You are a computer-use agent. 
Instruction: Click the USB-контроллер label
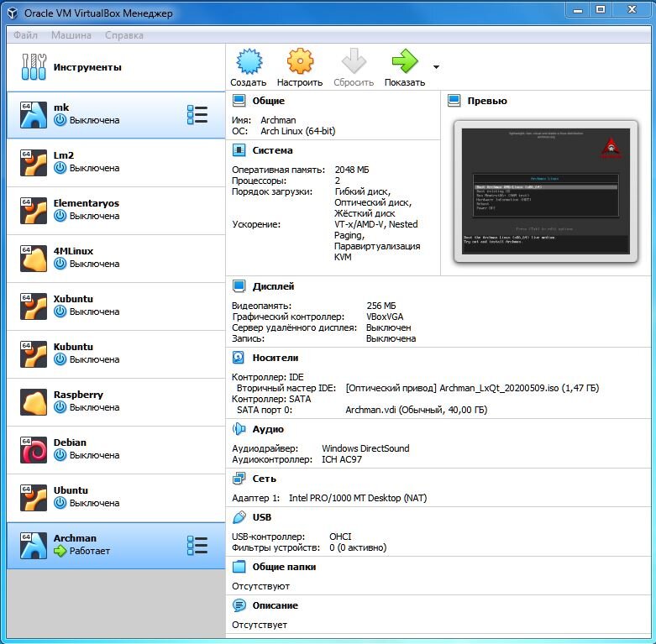click(268, 537)
